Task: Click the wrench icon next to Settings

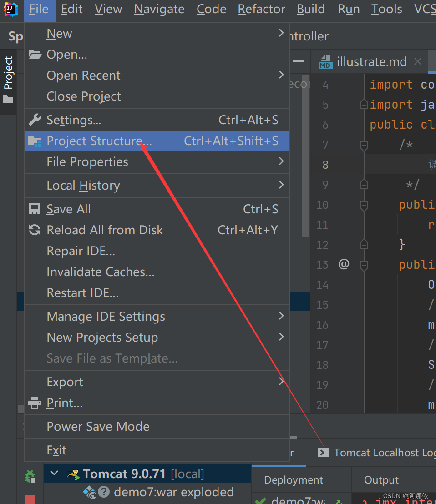Action: [35, 120]
